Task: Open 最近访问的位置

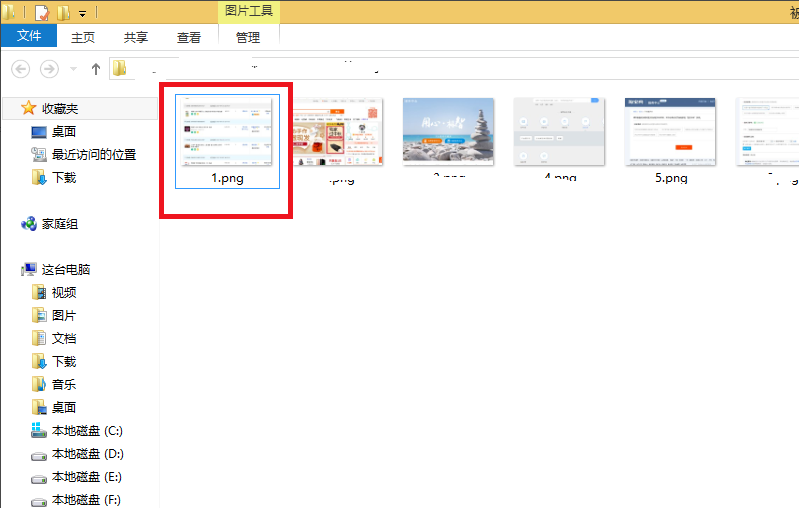Action: (94, 154)
